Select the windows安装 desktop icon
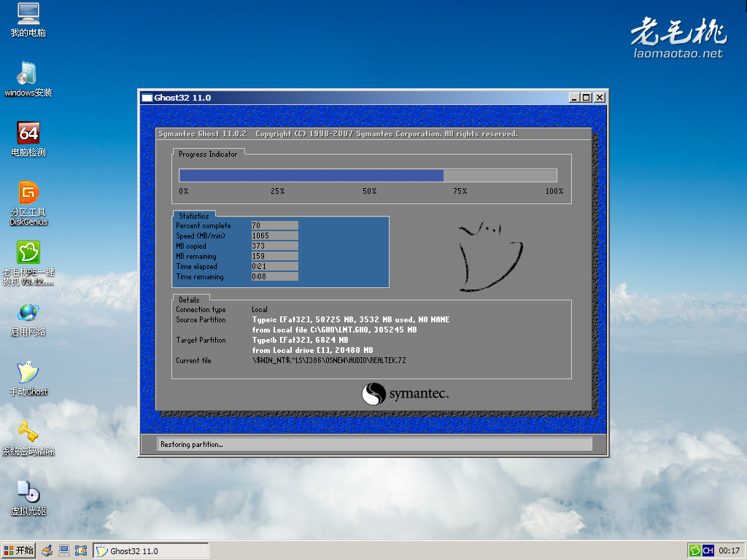The width and height of the screenshot is (747, 560). (x=28, y=79)
